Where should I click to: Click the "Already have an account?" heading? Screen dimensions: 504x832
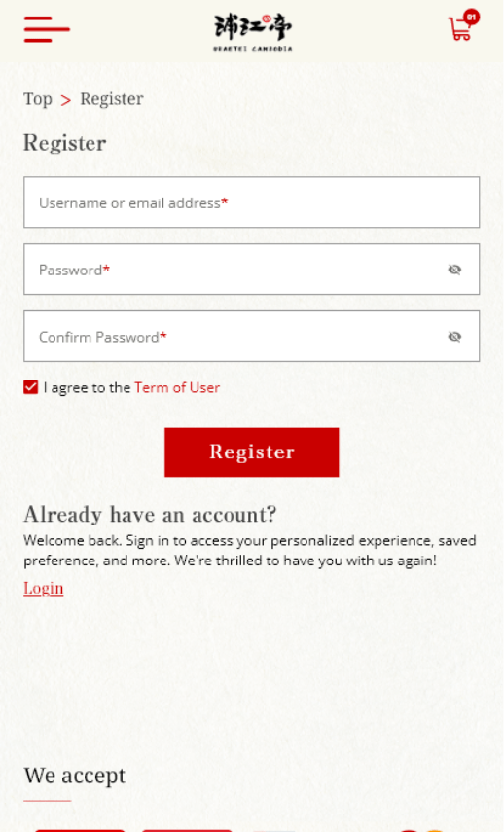(150, 514)
